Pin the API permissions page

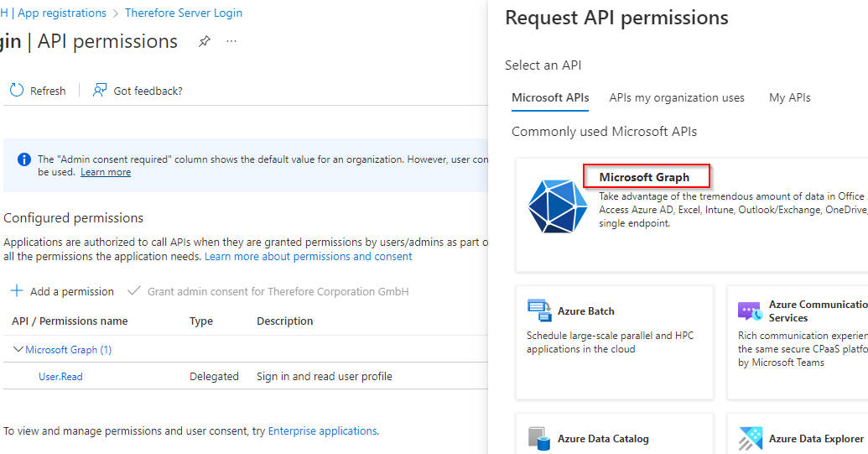205,41
